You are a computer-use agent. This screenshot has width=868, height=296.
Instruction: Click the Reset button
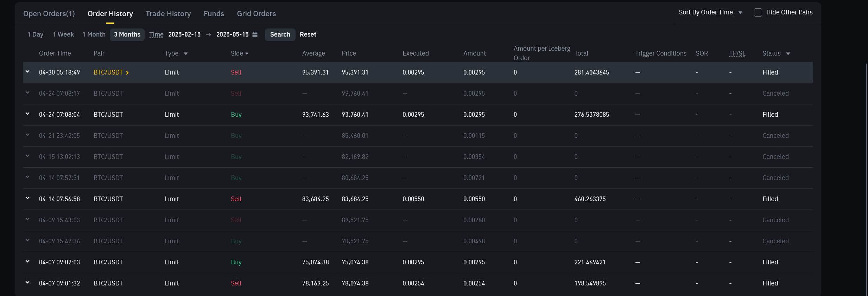pos(308,34)
